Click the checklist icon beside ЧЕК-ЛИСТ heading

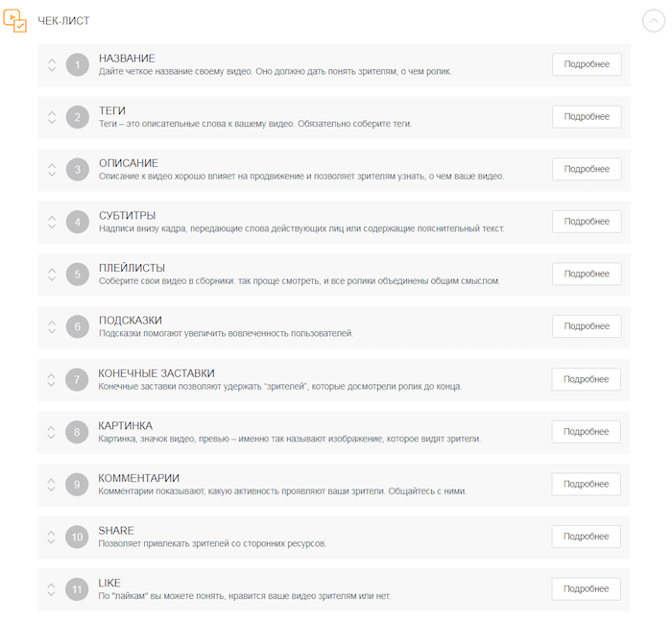(x=16, y=20)
